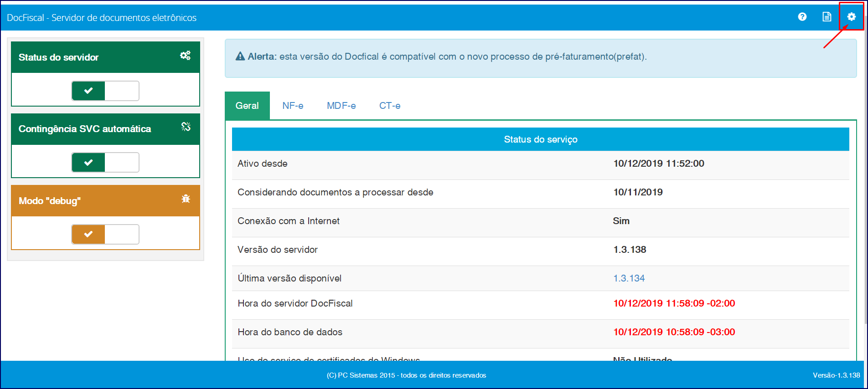Click the Versão-1.3.138 footer text
Viewport: 868px width, 389px height.
836,375
